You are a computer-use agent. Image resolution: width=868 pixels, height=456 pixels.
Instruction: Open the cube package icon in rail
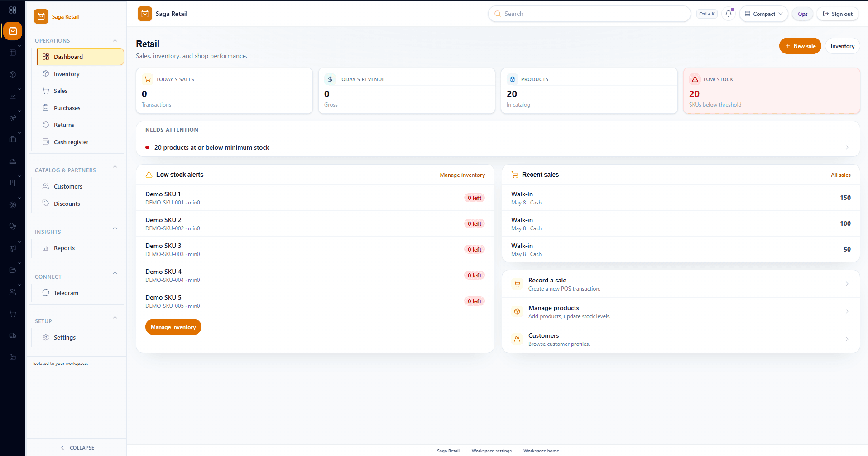coord(13,74)
